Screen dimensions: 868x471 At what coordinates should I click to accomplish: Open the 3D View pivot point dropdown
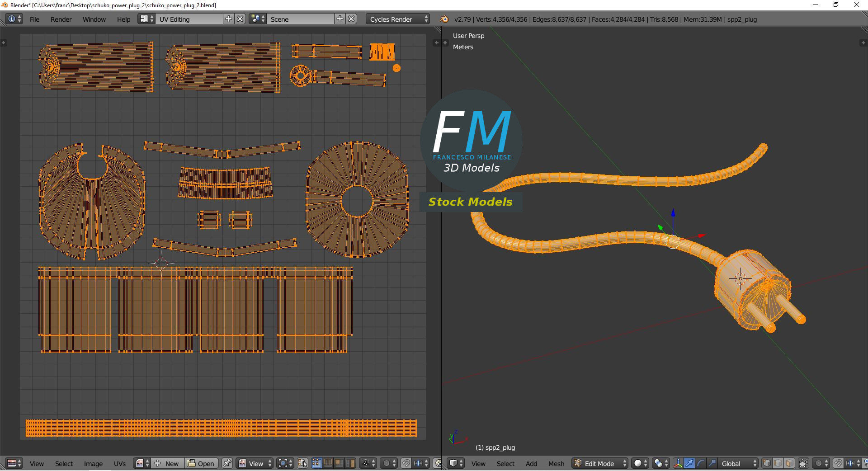[x=661, y=463]
